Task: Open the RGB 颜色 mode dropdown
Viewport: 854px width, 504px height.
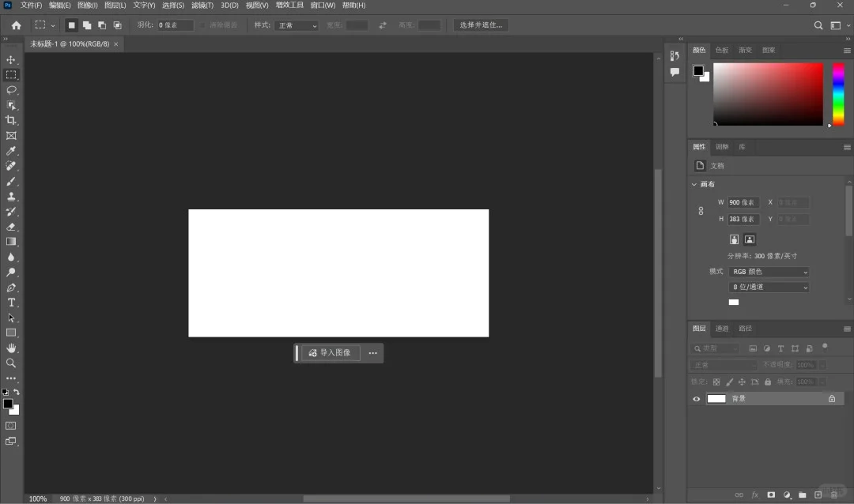Action: click(769, 272)
